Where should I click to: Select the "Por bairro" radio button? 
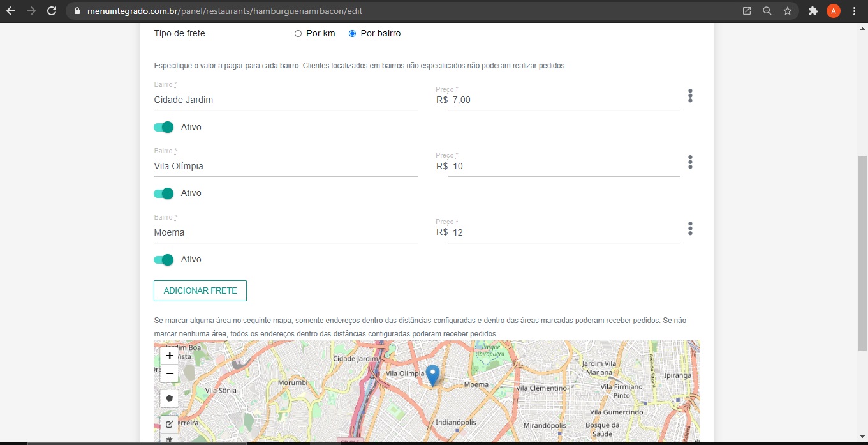pyautogui.click(x=352, y=34)
